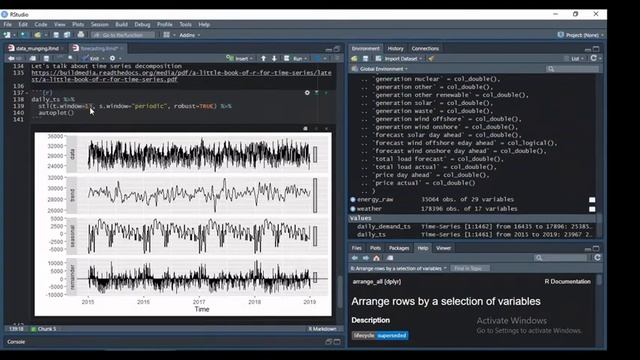Click the environment search field
This screenshot has height=360, width=640.
coord(573,69)
